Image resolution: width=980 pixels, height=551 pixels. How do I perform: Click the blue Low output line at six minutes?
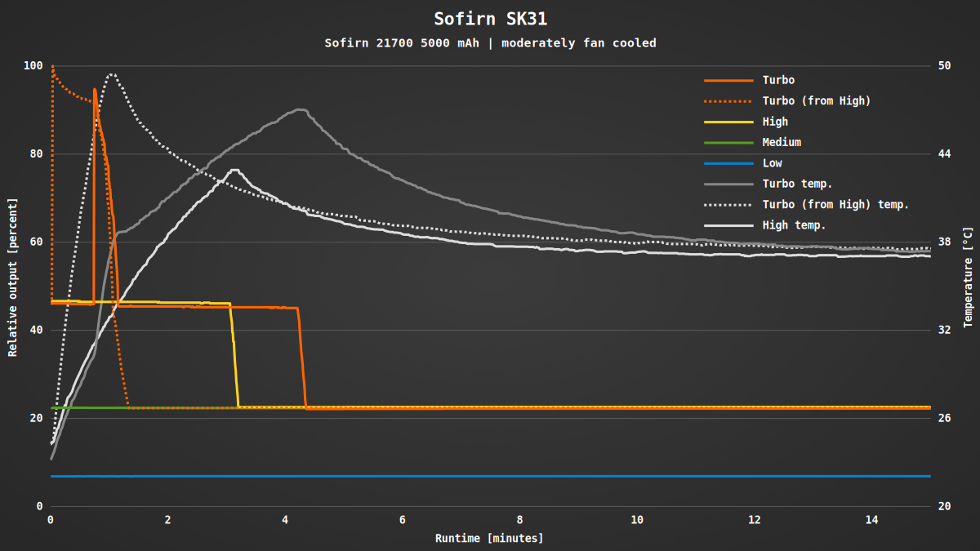[403, 476]
